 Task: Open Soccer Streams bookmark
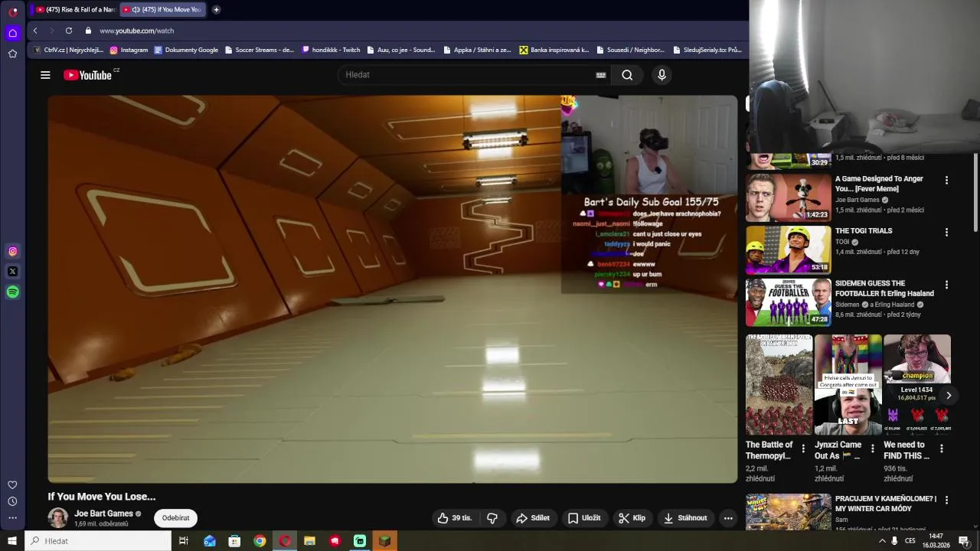click(260, 50)
